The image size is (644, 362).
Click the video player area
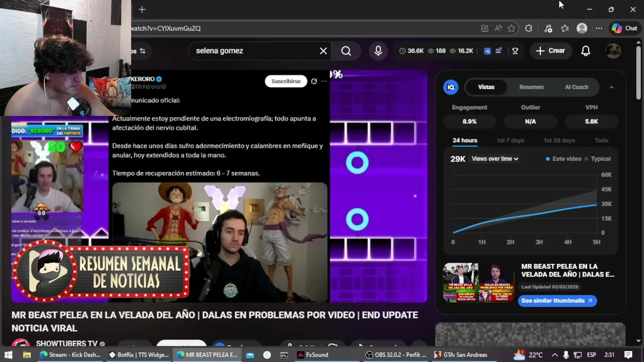pyautogui.click(x=219, y=186)
